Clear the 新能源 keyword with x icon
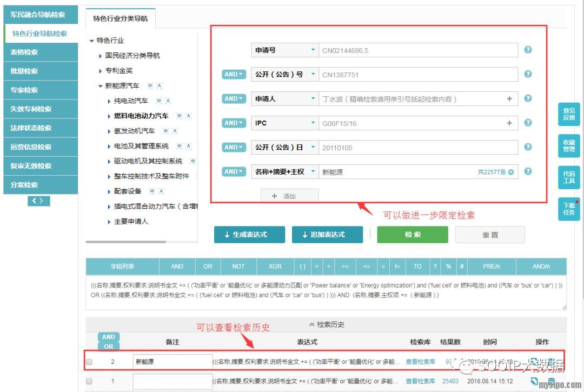This screenshot has width=584, height=392. point(510,172)
